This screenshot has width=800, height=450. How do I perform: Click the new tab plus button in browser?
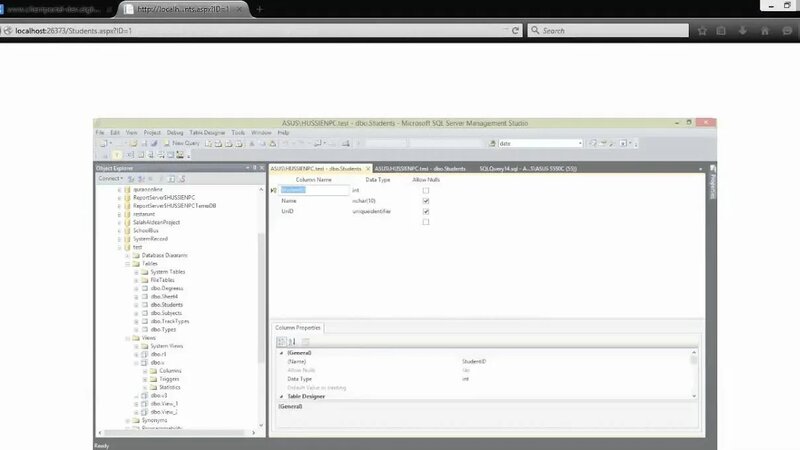pyautogui.click(x=259, y=9)
